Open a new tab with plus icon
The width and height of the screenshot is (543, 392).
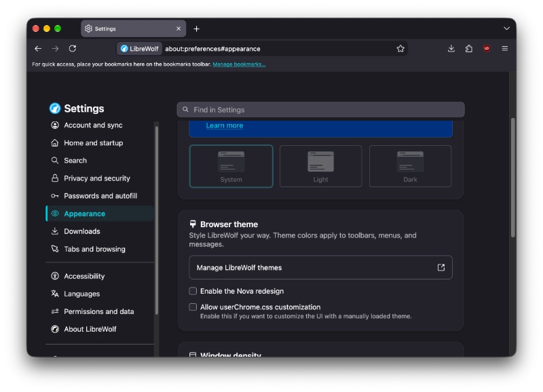pyautogui.click(x=196, y=28)
